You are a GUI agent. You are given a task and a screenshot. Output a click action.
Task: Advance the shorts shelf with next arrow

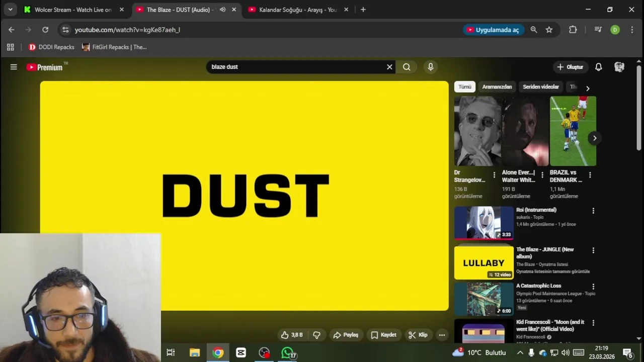pos(595,138)
